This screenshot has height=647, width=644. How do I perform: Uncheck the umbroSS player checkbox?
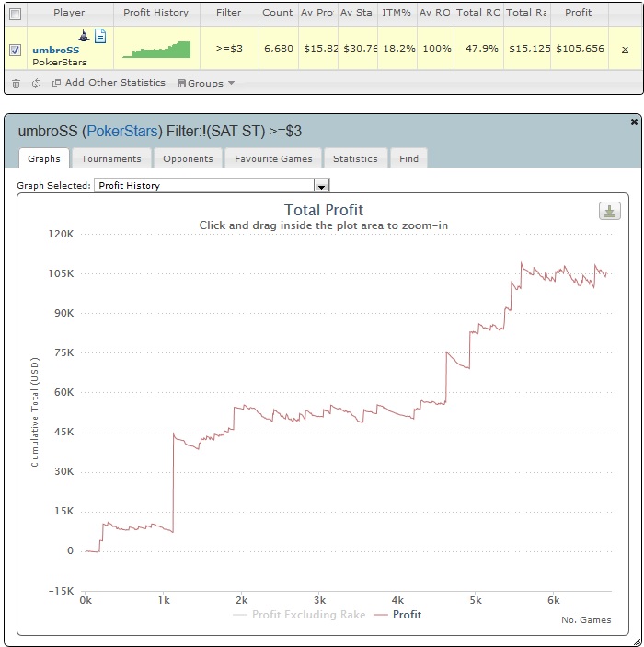pyautogui.click(x=16, y=50)
